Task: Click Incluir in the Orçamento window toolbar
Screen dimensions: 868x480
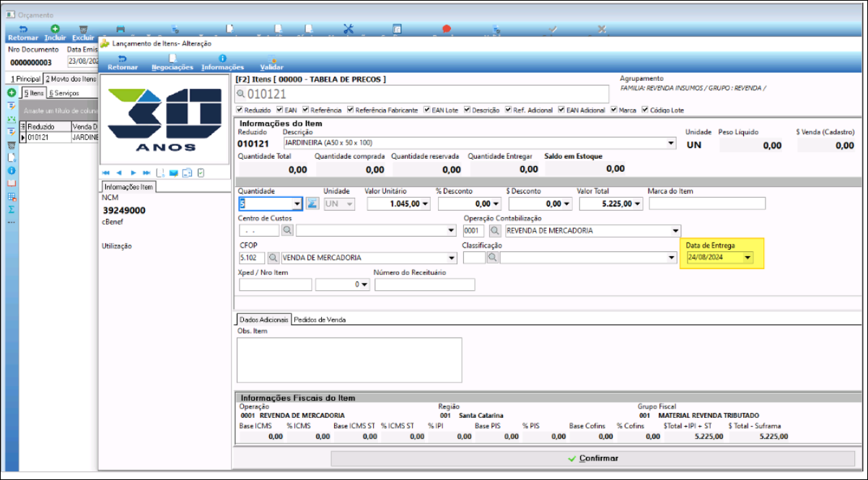Action: (x=55, y=33)
